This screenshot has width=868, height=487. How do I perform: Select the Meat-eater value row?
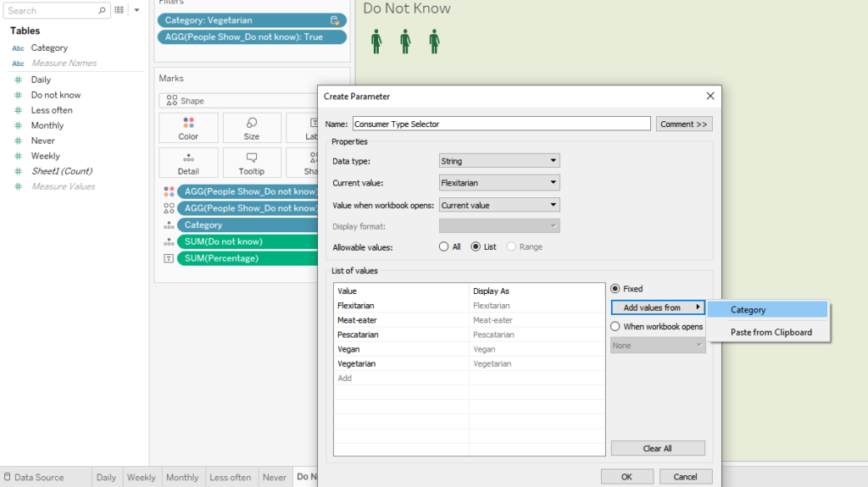pyautogui.click(x=469, y=320)
